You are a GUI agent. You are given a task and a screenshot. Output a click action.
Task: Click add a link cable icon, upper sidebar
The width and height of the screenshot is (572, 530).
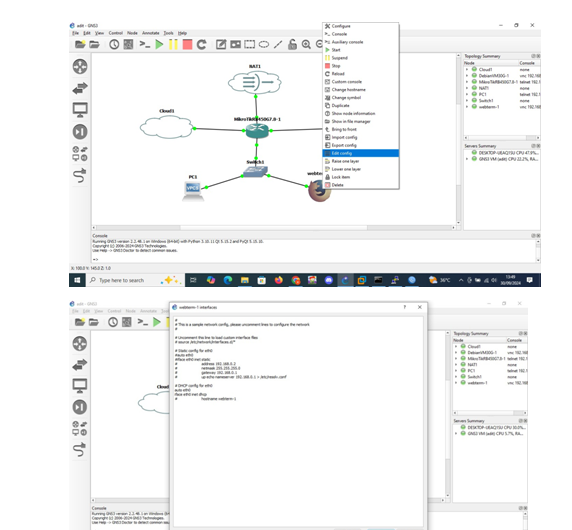pos(80,175)
